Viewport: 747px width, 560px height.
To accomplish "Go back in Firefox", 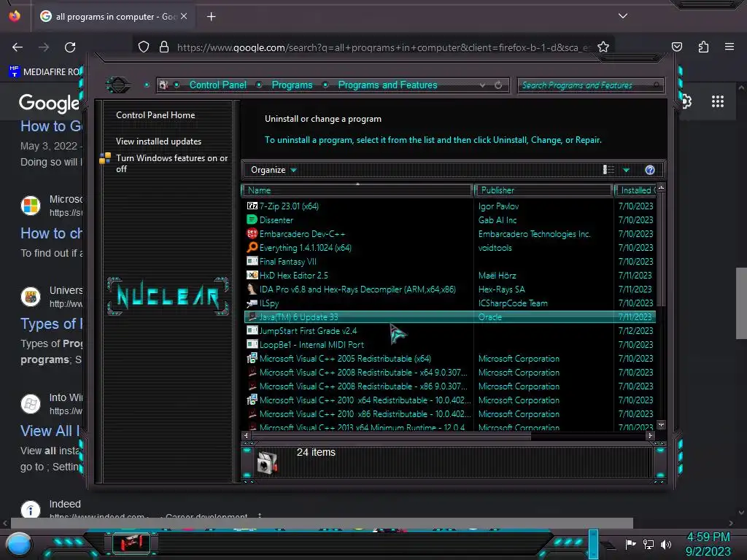I will (x=18, y=47).
